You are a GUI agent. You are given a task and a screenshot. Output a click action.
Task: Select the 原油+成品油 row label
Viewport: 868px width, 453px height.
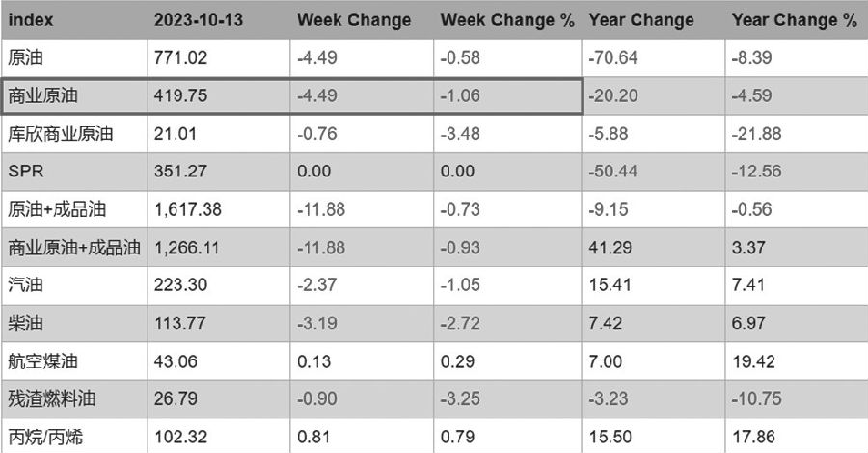[52, 210]
